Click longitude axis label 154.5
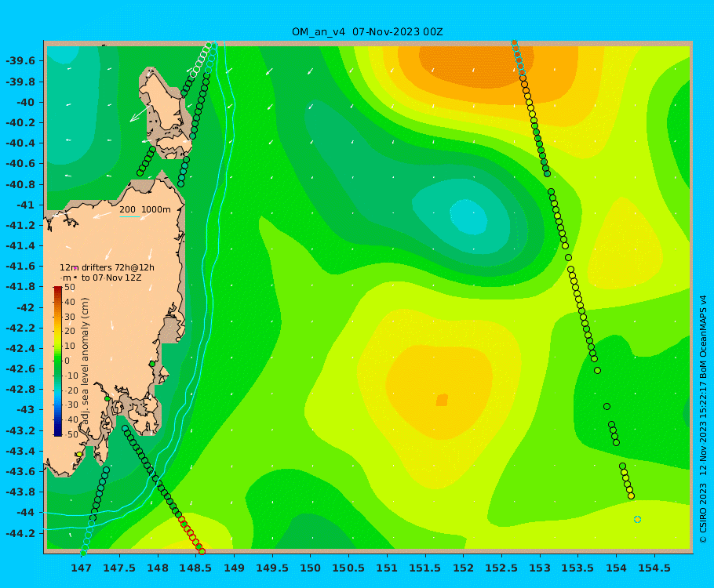Image resolution: width=714 pixels, height=588 pixels. coord(655,568)
